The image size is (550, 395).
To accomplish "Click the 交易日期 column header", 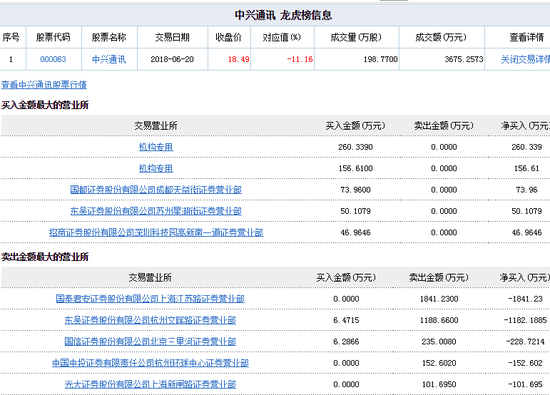I will (x=172, y=37).
